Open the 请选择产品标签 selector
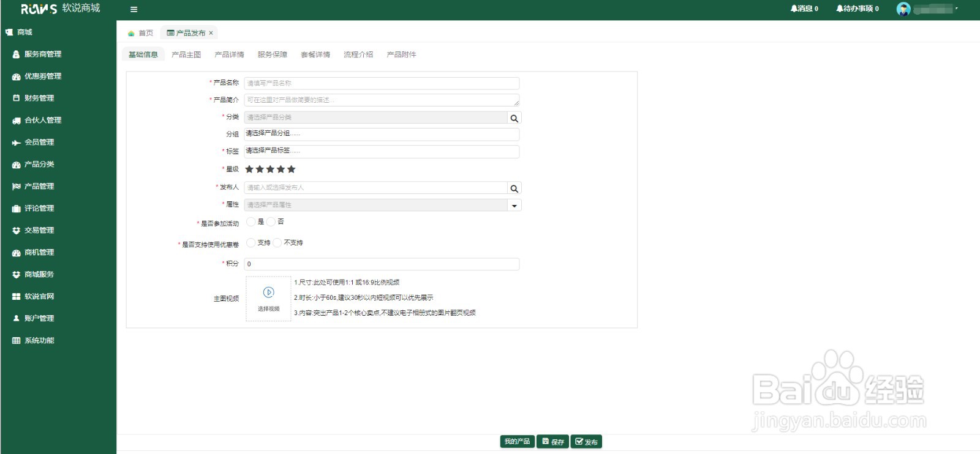This screenshot has height=454, width=980. coord(382,151)
